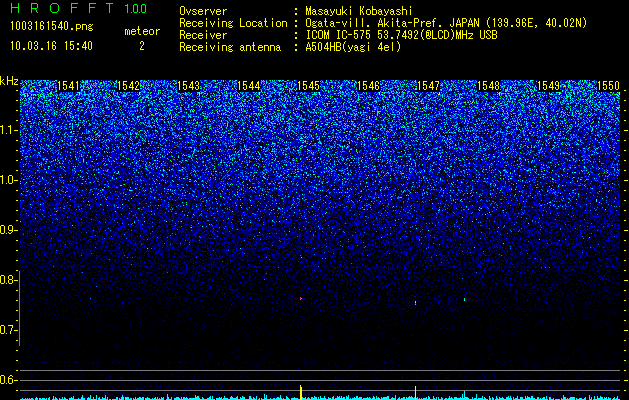
Task: Click the Receiver label text
Action: pos(203,35)
